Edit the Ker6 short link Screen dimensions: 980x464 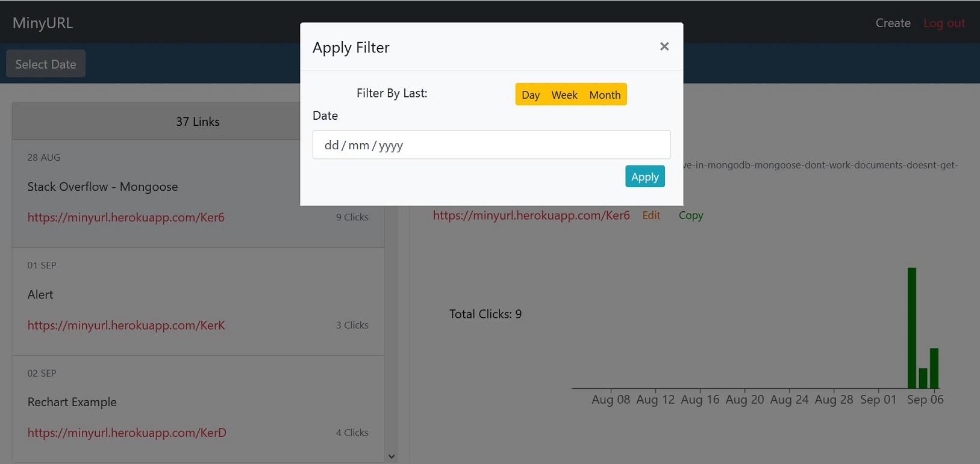click(x=651, y=215)
